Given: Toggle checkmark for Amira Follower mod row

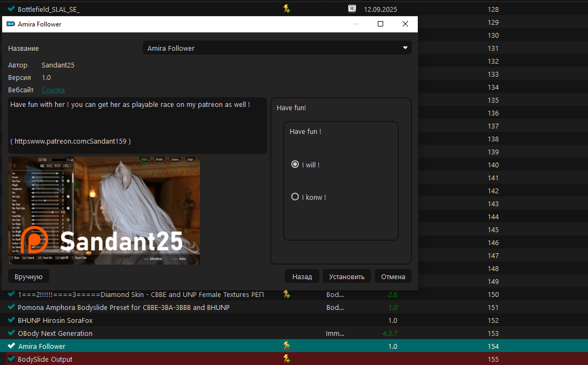Looking at the screenshot, I should (11, 346).
